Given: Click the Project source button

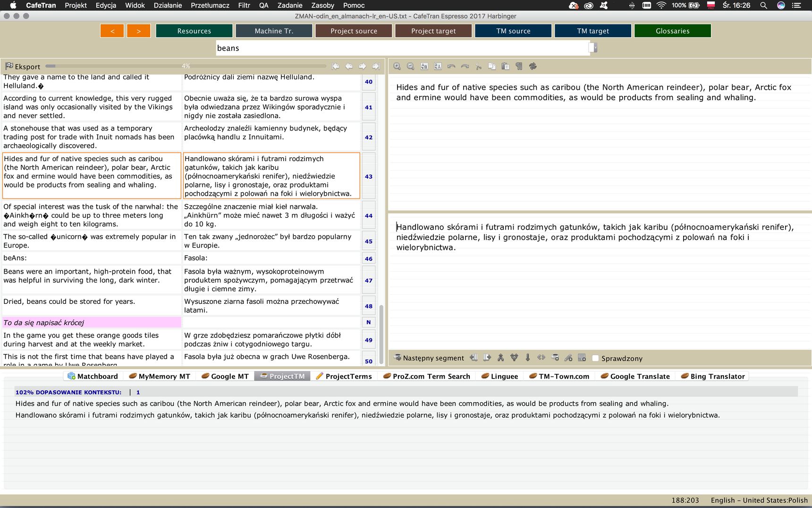Looking at the screenshot, I should [354, 31].
